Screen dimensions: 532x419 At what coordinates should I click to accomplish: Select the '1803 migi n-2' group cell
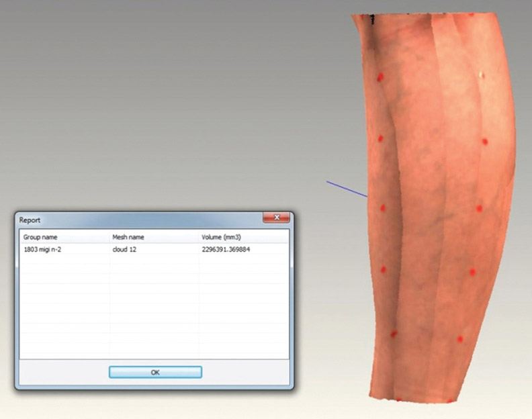coord(43,249)
